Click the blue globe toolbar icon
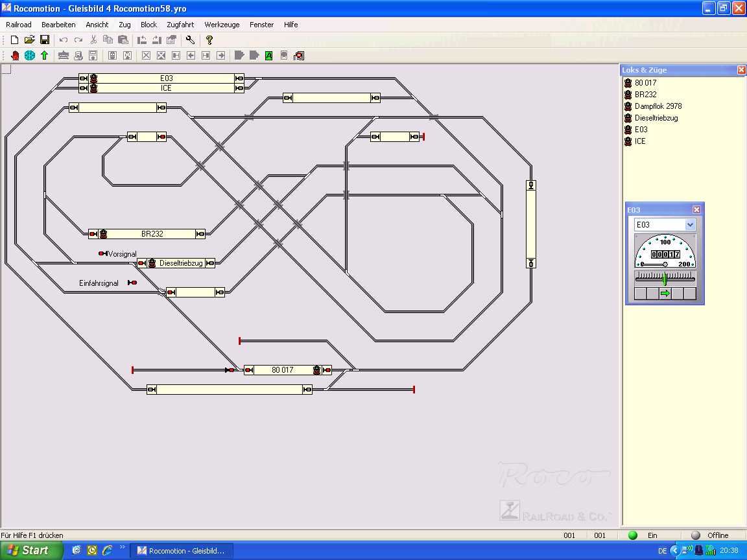This screenshot has width=747, height=560. [x=30, y=56]
